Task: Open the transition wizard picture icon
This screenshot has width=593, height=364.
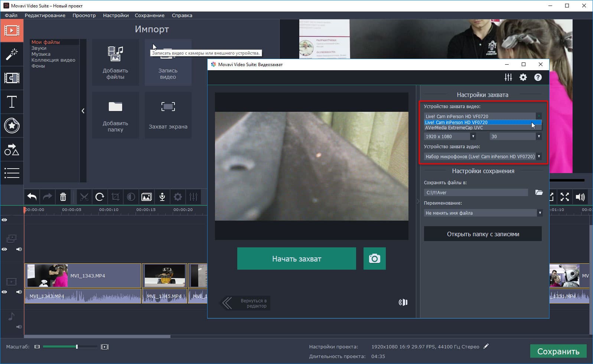Action: click(147, 197)
